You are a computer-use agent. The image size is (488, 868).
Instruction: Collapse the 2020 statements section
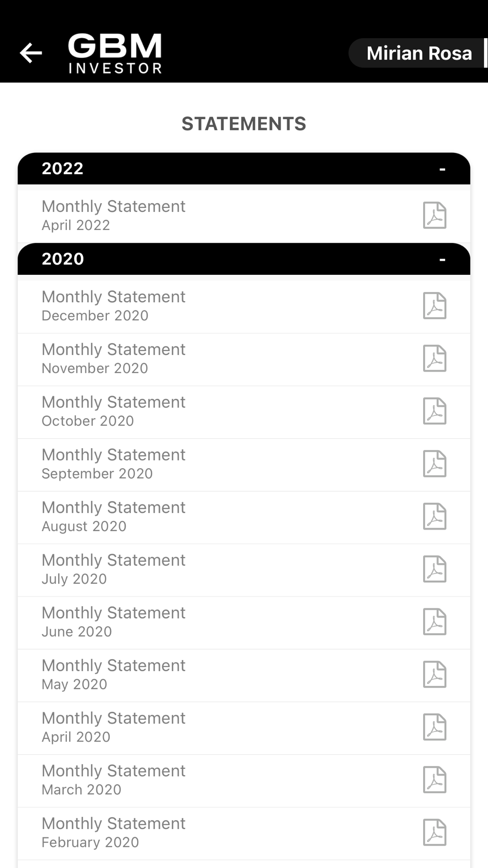442,260
